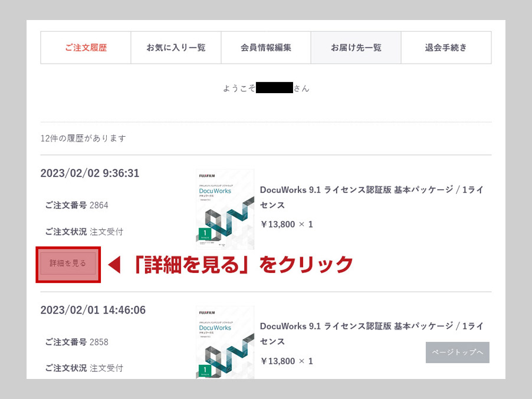Go to the 会員情報編集 tab
This screenshot has width=532, height=399.
click(266, 48)
